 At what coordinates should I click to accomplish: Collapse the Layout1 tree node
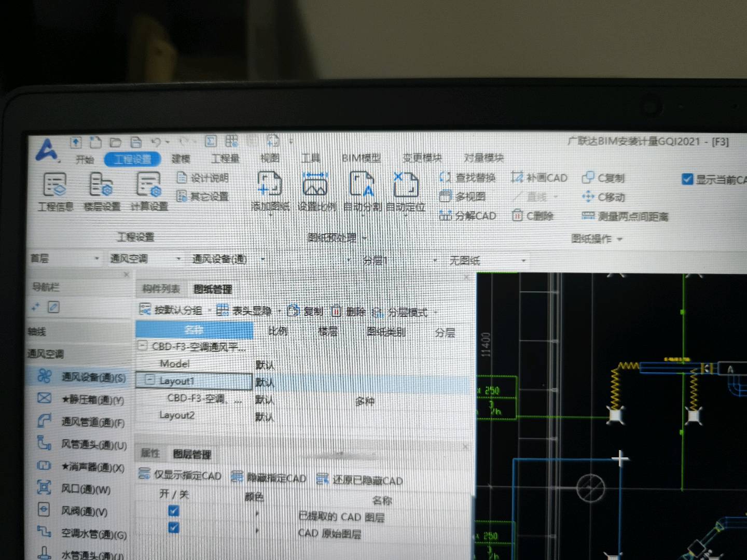pyautogui.click(x=150, y=380)
